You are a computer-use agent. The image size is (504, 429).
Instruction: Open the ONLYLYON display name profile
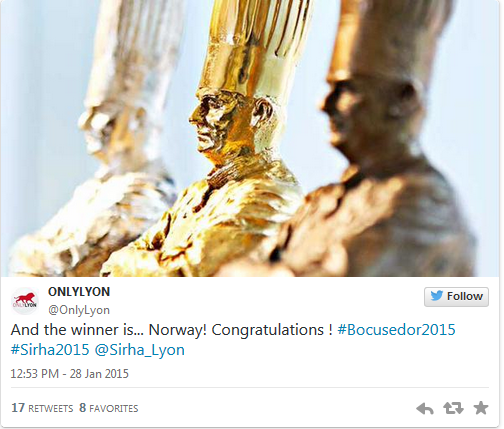coord(79,292)
